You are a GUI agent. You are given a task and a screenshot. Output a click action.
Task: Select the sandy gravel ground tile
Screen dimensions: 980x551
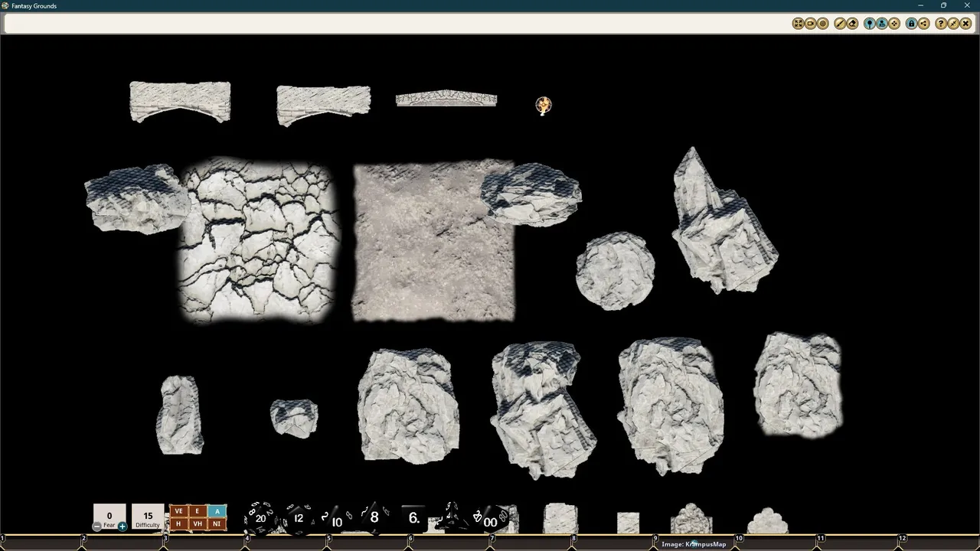[x=433, y=241]
